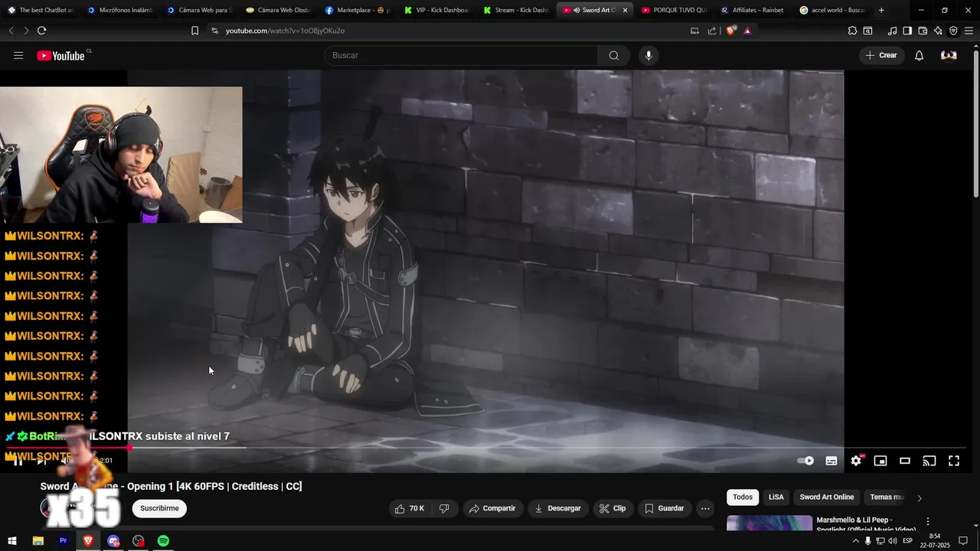The height and width of the screenshot is (551, 980).
Task: Open the browser main menu
Action: click(x=969, y=31)
